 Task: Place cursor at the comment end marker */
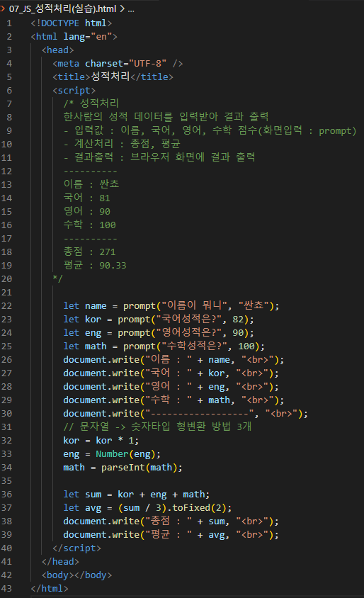[x=57, y=278]
